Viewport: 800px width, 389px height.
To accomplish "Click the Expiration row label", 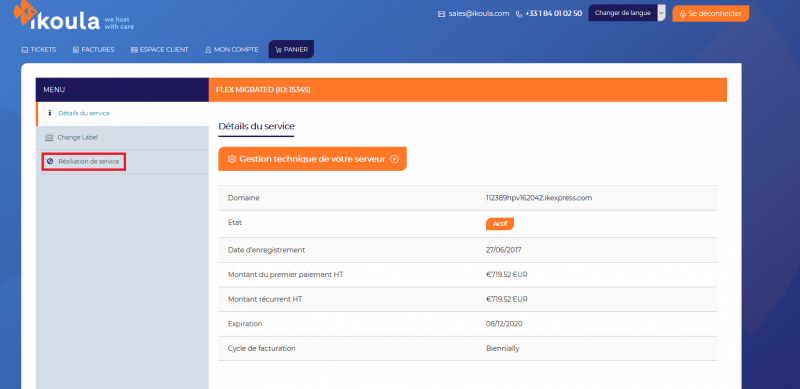I will pos(245,324).
